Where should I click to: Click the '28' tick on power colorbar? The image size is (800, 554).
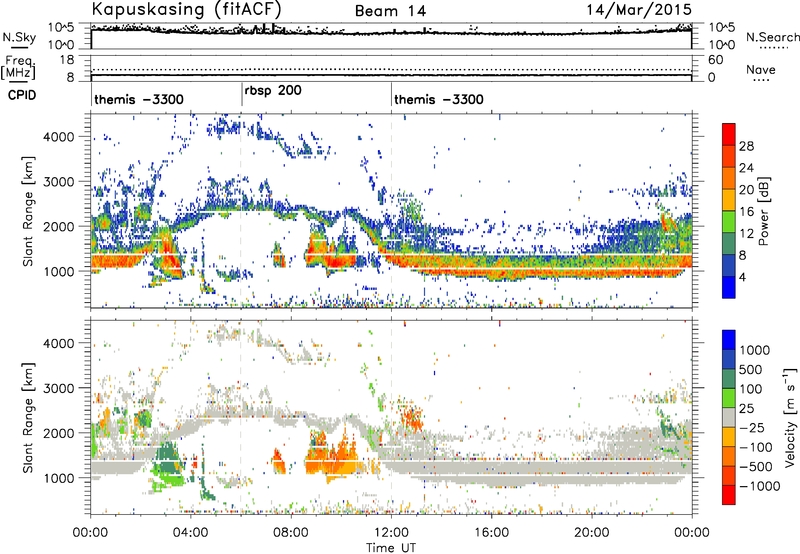tap(746, 146)
